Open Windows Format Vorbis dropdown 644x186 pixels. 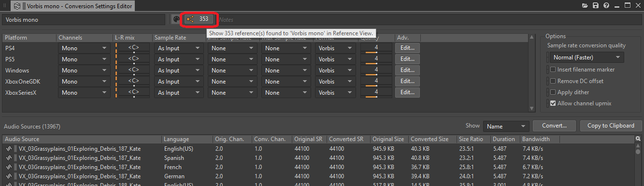point(335,70)
